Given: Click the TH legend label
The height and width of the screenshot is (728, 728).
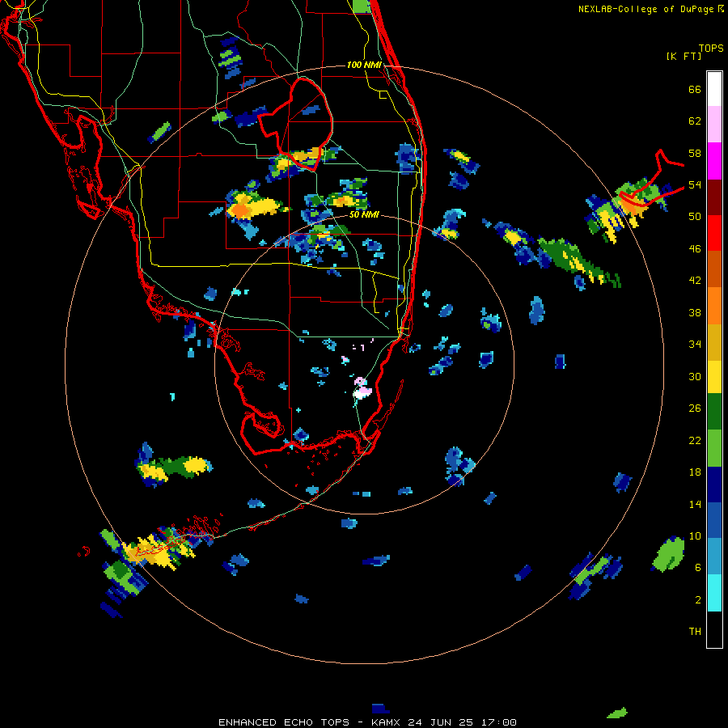Looking at the screenshot, I should [x=695, y=632].
